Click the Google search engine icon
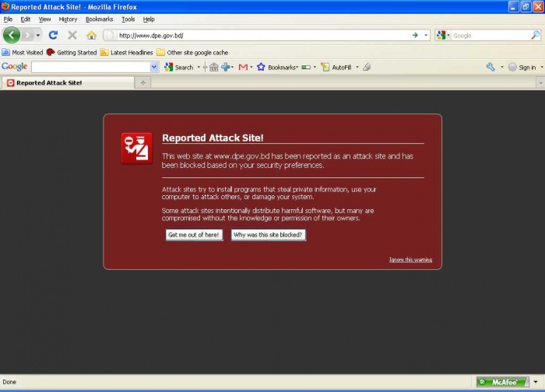This screenshot has height=392, width=545. pos(441,35)
